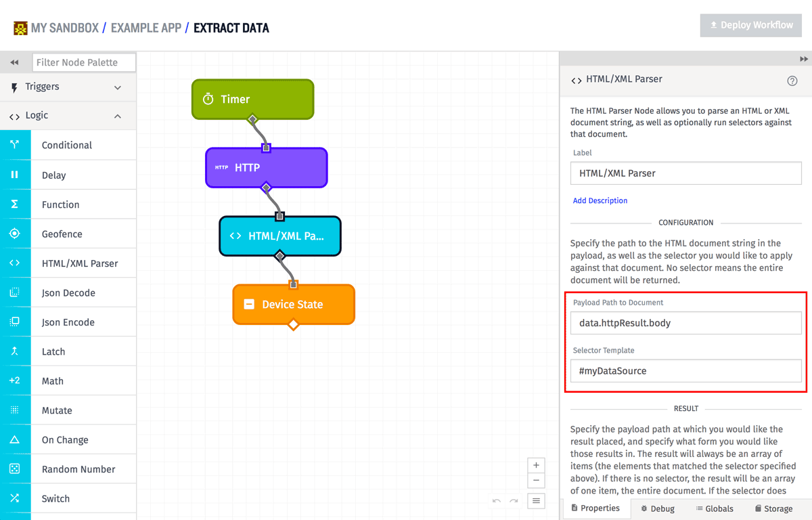The height and width of the screenshot is (520, 812).
Task: Select the HTTP node on canvas
Action: click(266, 167)
